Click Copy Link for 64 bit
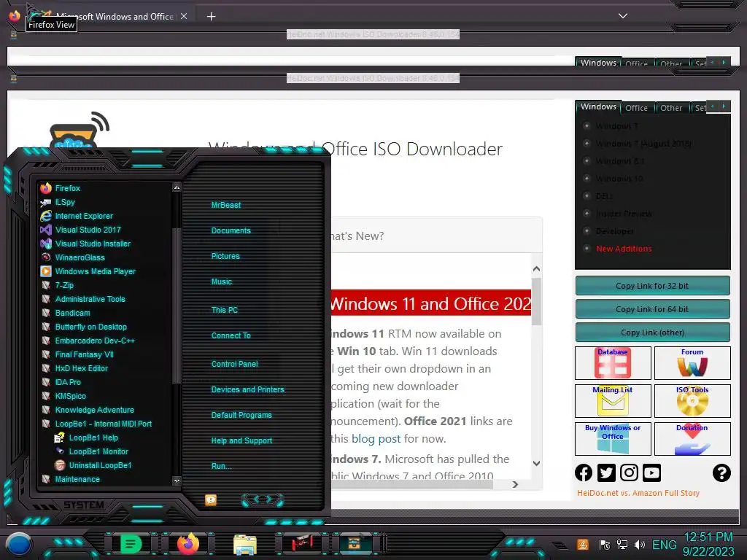 pyautogui.click(x=652, y=309)
